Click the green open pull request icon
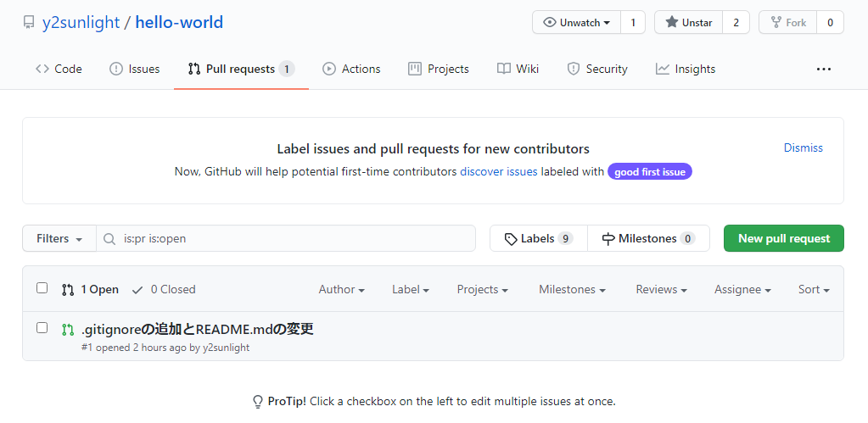This screenshot has height=423, width=868. tap(68, 329)
